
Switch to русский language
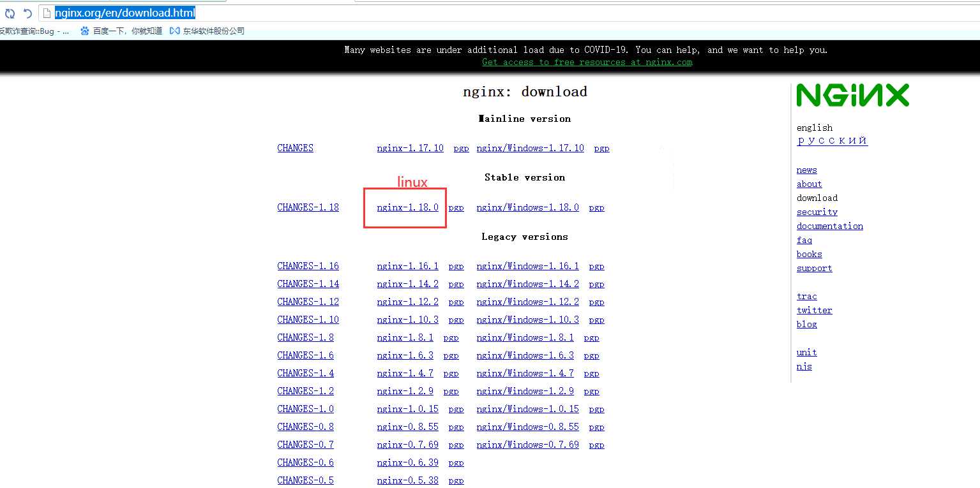click(832, 140)
